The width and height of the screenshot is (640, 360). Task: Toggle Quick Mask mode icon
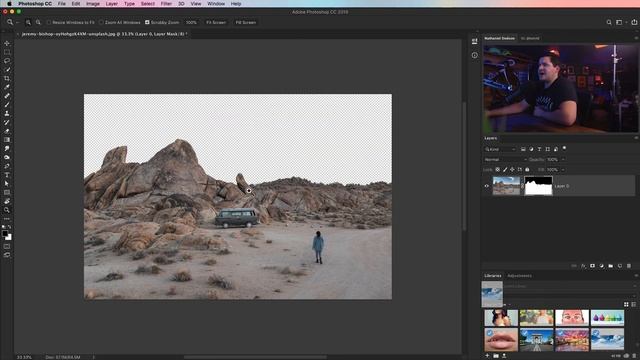click(7, 247)
